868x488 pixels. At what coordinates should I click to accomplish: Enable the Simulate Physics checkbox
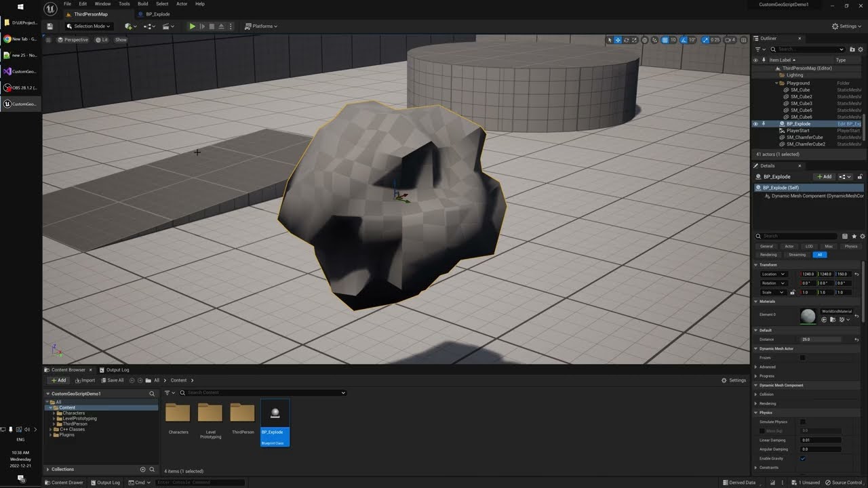pos(803,422)
